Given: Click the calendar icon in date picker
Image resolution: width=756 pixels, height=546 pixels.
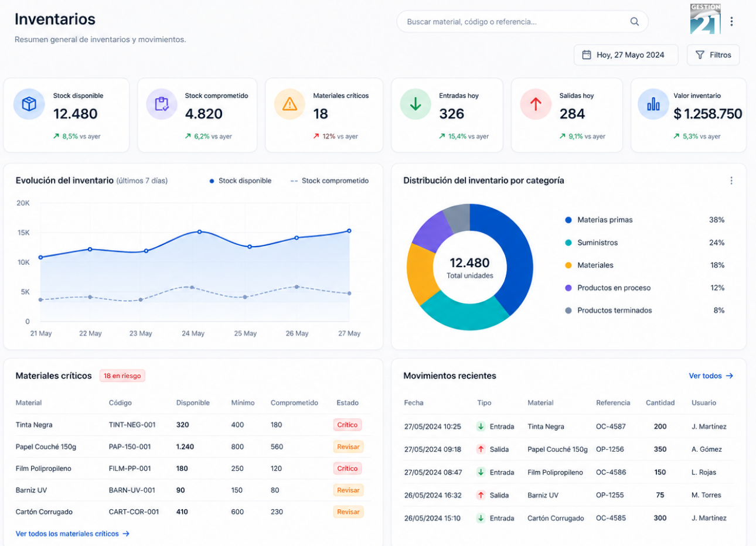Looking at the screenshot, I should (x=587, y=55).
